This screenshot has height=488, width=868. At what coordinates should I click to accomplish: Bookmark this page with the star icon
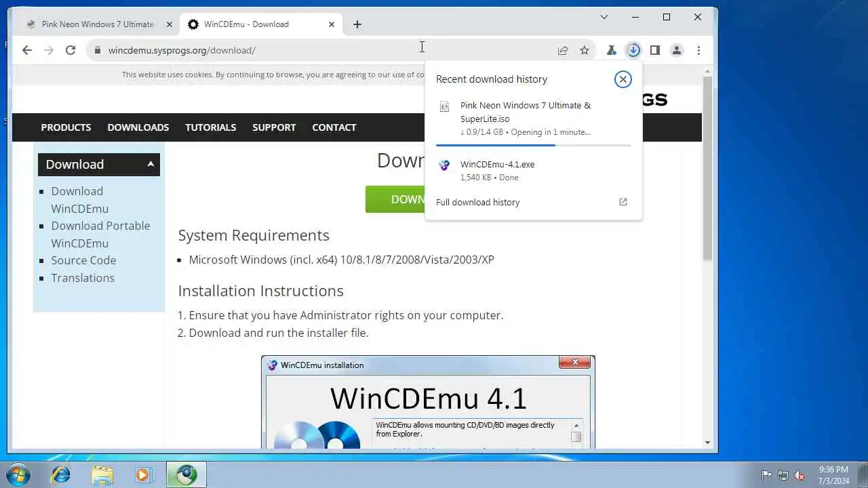click(585, 50)
